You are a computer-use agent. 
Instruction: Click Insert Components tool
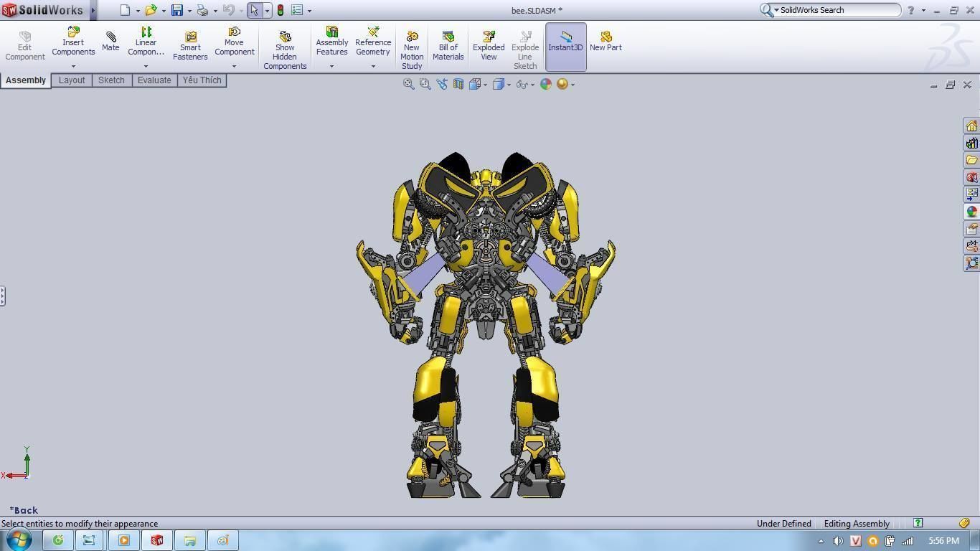73,42
